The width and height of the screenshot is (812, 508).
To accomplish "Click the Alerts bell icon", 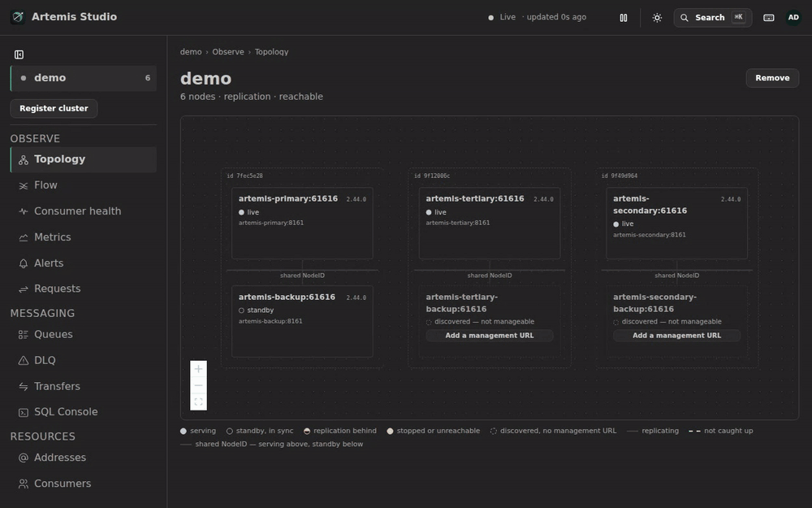I will [24, 263].
